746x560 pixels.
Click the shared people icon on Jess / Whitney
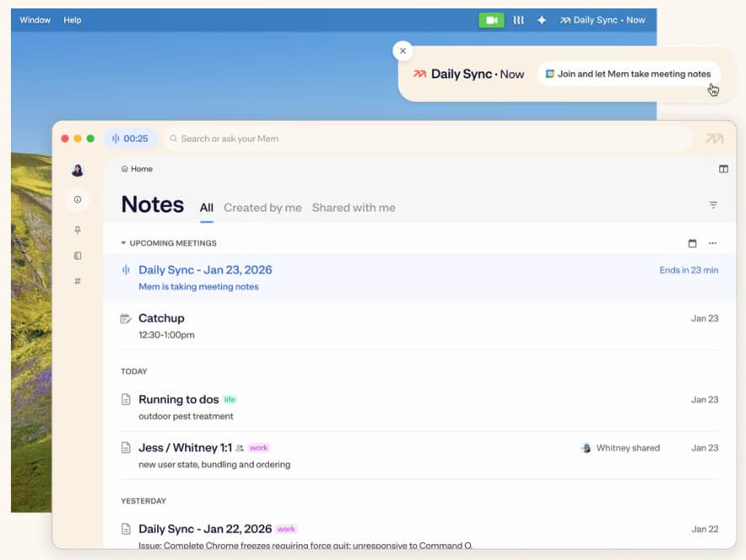(240, 448)
